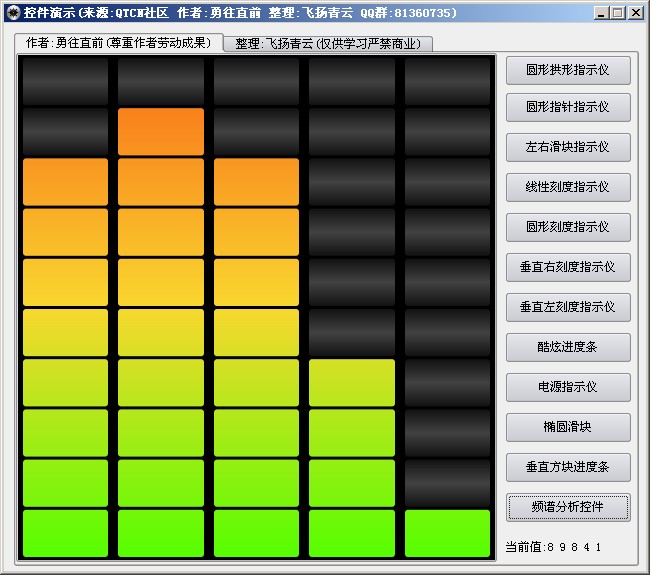Screen dimensions: 650x575
Task: Open the 圆形刻度指示仪 demo
Action: coord(568,227)
